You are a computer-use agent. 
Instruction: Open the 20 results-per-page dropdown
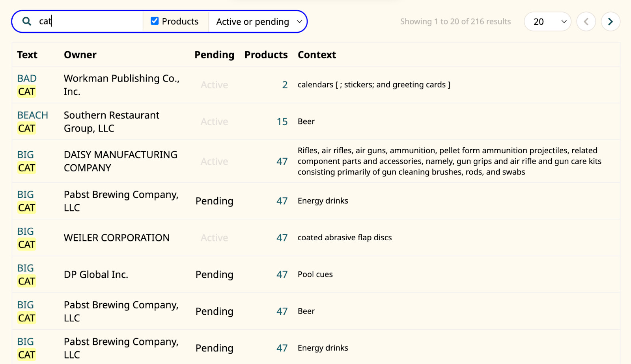(x=547, y=22)
